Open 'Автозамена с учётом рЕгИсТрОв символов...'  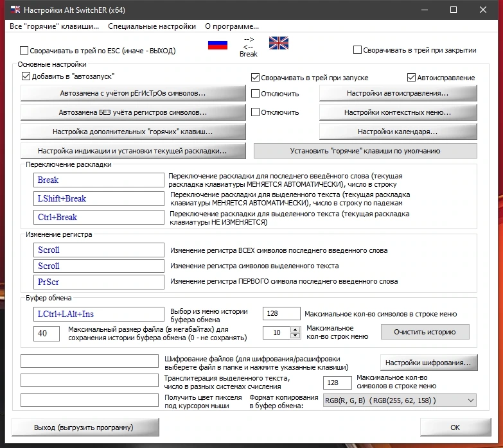(133, 93)
